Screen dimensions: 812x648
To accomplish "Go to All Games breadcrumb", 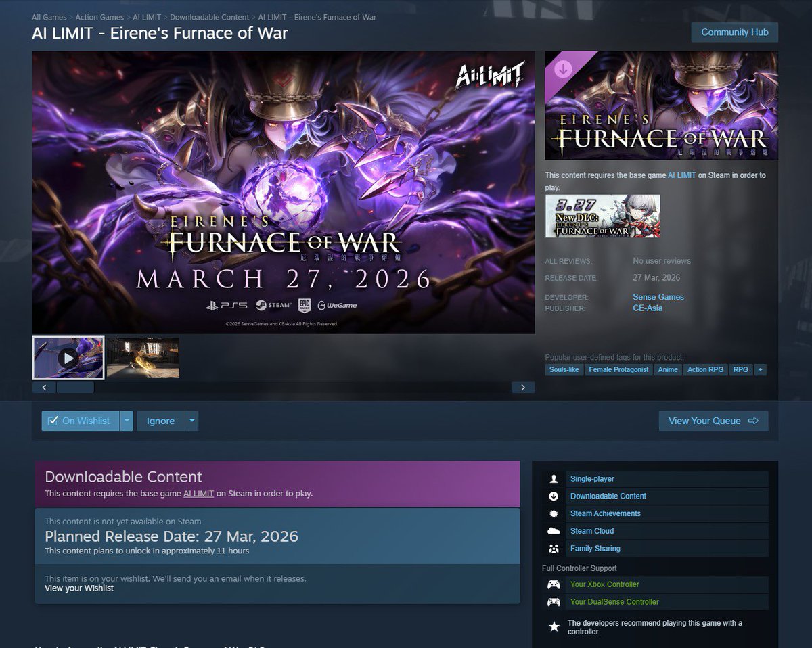I will click(x=49, y=17).
